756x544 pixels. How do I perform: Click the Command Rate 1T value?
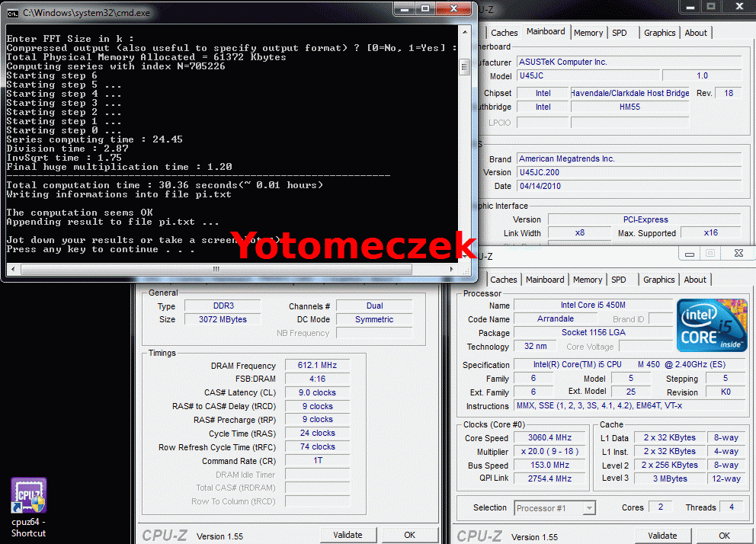coord(317,461)
